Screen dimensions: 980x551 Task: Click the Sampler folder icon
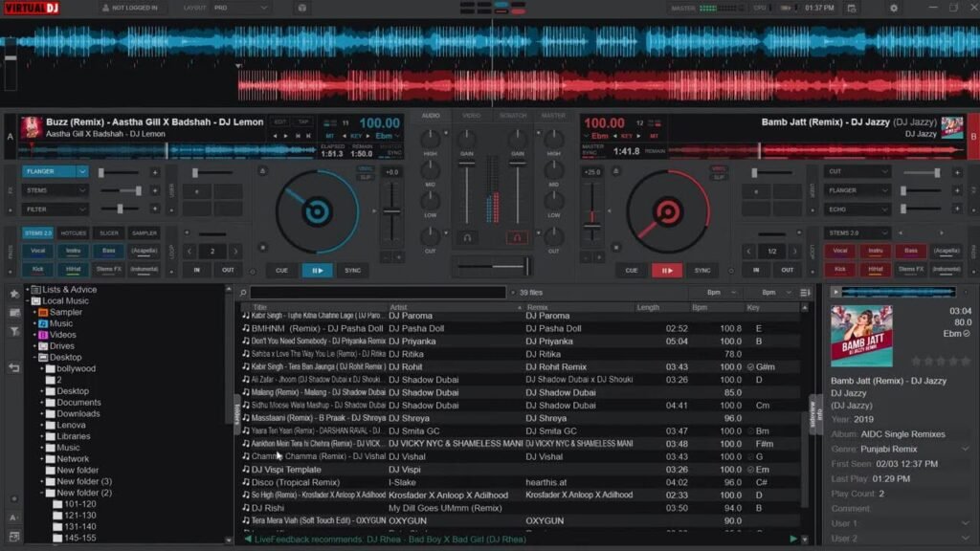[43, 313]
